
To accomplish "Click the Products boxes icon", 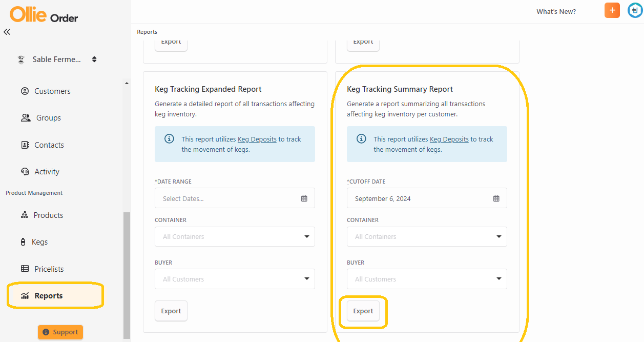I will point(24,215).
